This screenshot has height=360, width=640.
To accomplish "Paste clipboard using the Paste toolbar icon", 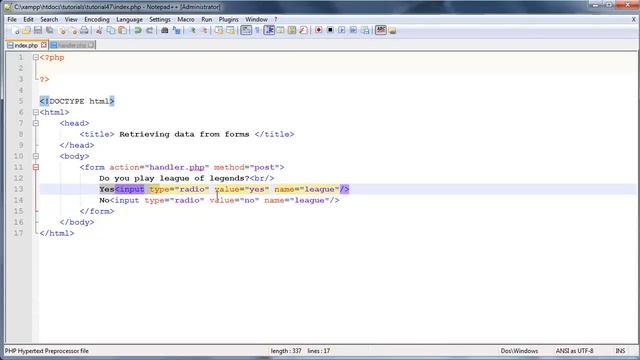I will [x=122, y=31].
